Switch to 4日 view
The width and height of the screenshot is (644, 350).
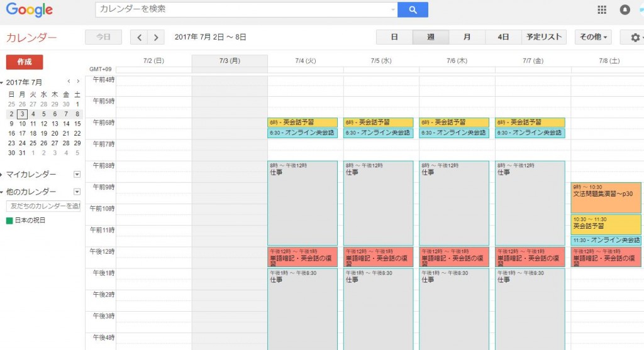(x=503, y=37)
